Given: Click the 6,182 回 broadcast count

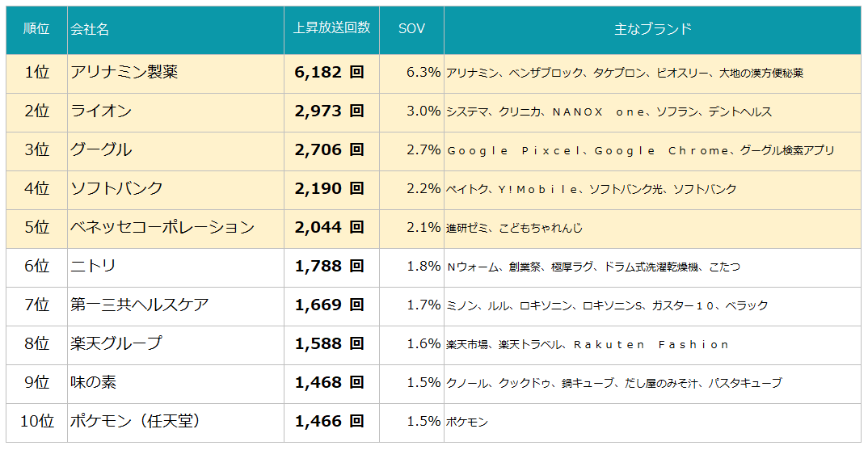Looking at the screenshot, I should pos(329,72).
